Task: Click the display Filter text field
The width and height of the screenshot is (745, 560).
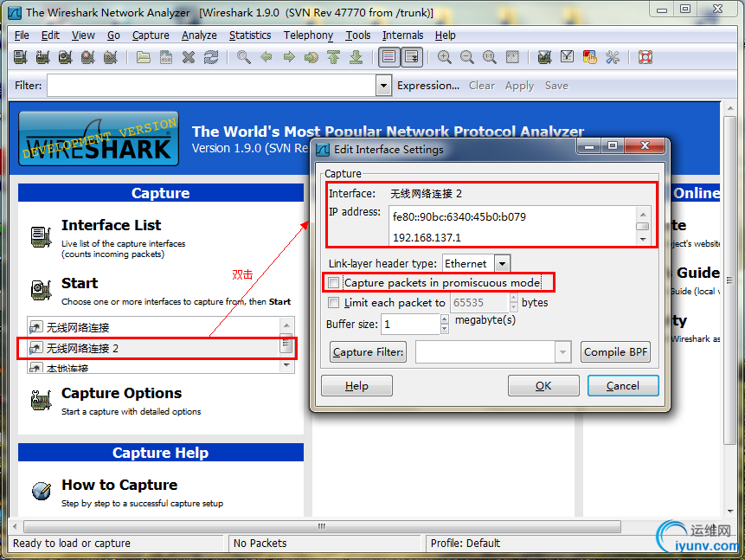Action: click(x=212, y=86)
